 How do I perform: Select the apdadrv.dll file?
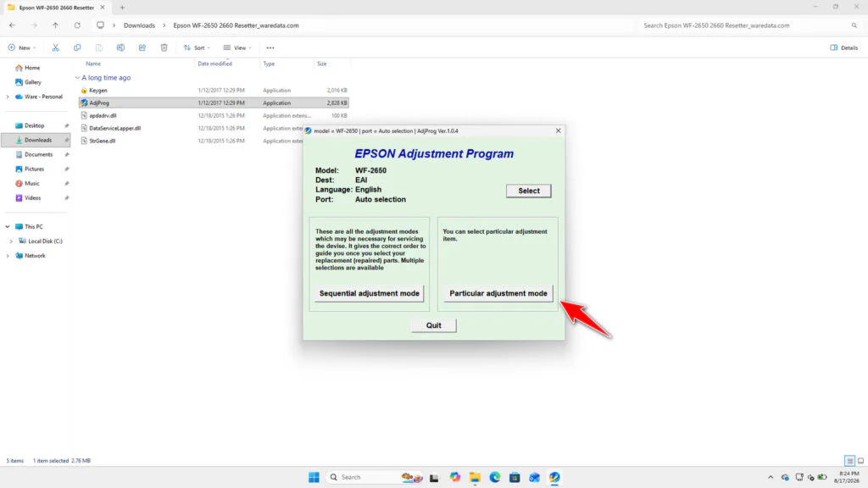click(x=103, y=115)
